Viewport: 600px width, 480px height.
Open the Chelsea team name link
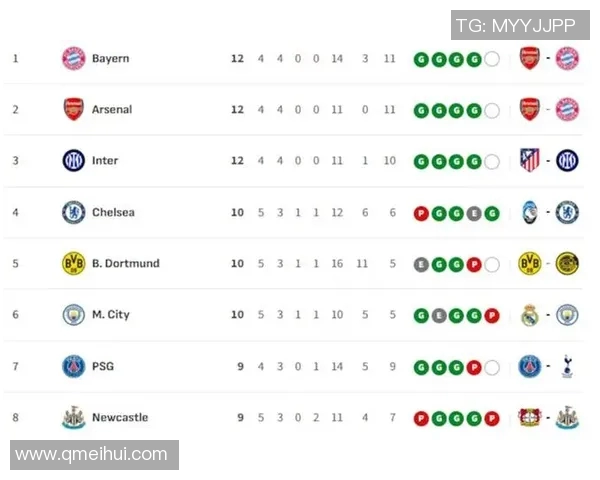coord(113,212)
